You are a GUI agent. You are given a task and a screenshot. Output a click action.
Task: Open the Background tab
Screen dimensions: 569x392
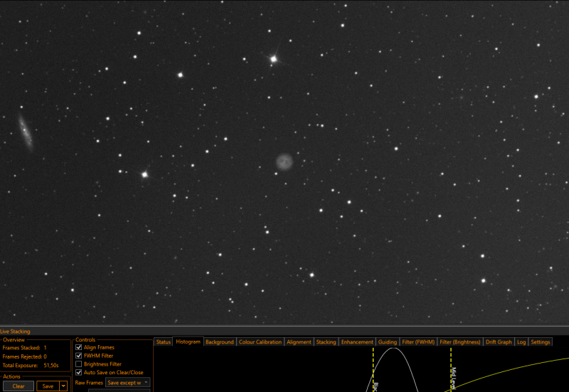click(220, 342)
